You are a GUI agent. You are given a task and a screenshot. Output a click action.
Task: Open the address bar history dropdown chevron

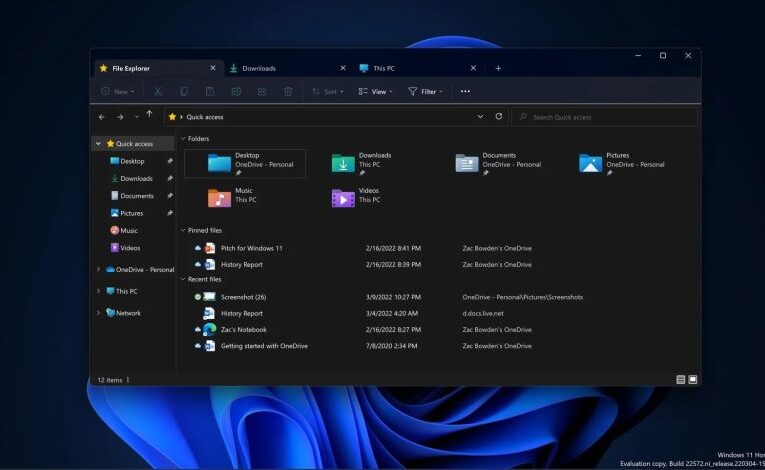480,117
